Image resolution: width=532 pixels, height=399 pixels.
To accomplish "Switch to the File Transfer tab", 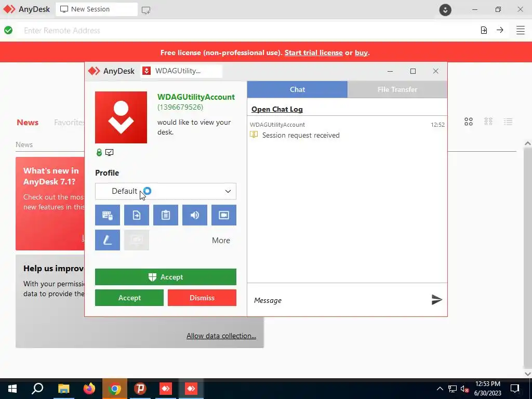I will point(397,89).
